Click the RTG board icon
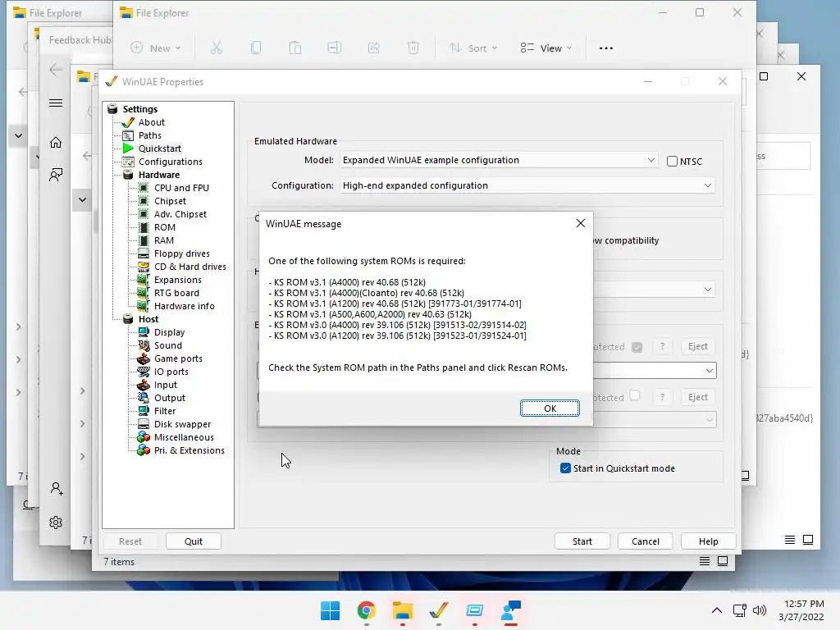840x630 pixels. click(x=143, y=293)
